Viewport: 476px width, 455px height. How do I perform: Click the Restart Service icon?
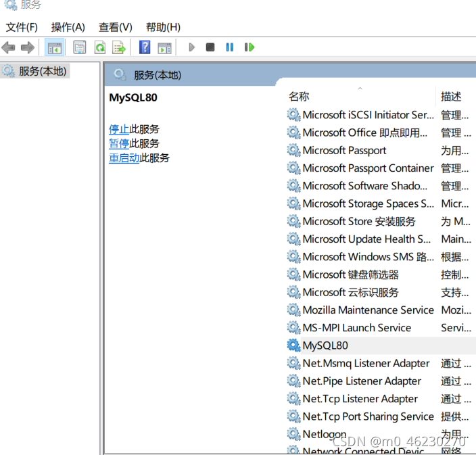249,47
